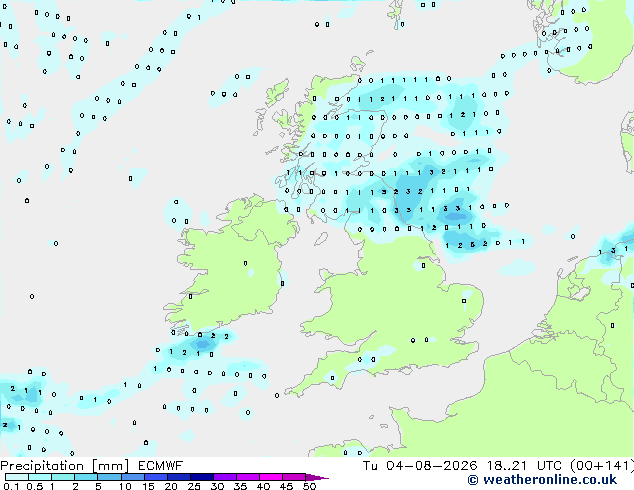Select the 30–35 mm purple legend swatch
Image resolution: width=634 pixels, height=490 pixels.
tap(224, 477)
